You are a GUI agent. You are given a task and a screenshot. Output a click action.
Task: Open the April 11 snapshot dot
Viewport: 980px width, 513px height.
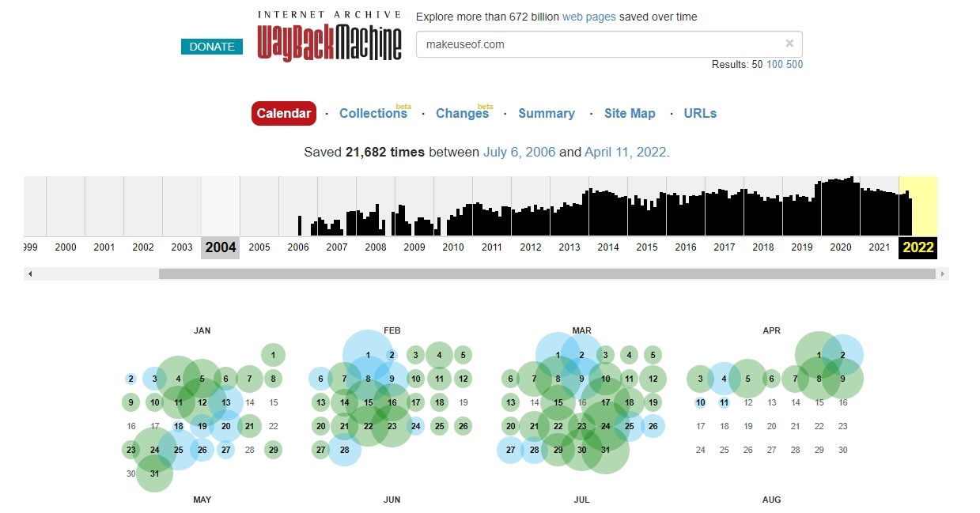click(724, 402)
